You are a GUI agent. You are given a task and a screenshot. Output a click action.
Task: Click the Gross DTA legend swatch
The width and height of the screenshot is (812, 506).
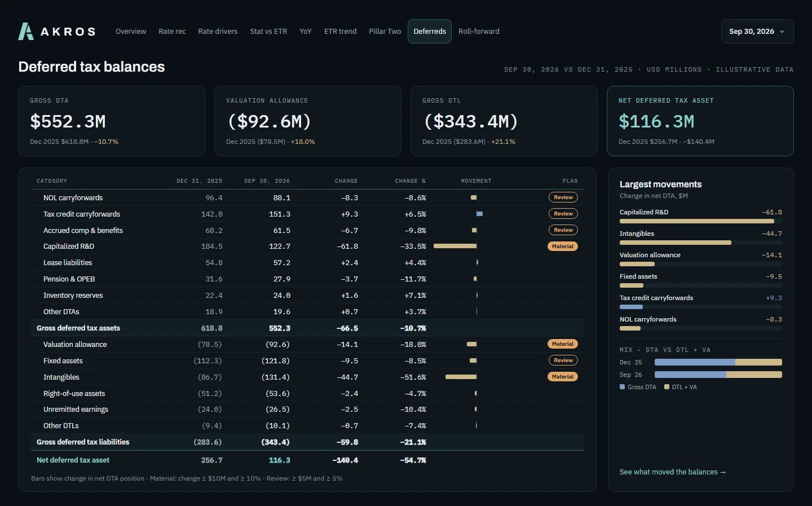click(x=622, y=387)
